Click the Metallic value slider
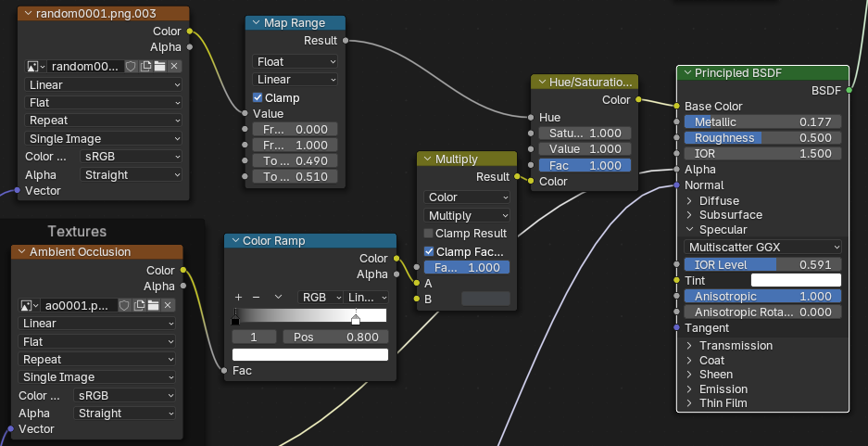 pyautogui.click(x=762, y=121)
